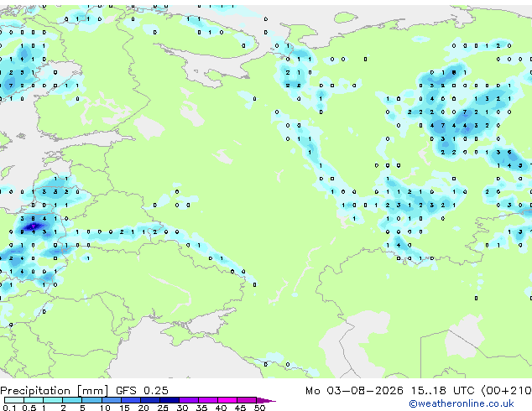Select the 45–50 mm legend color swatch
The height and width of the screenshot is (411, 532).
247,400
